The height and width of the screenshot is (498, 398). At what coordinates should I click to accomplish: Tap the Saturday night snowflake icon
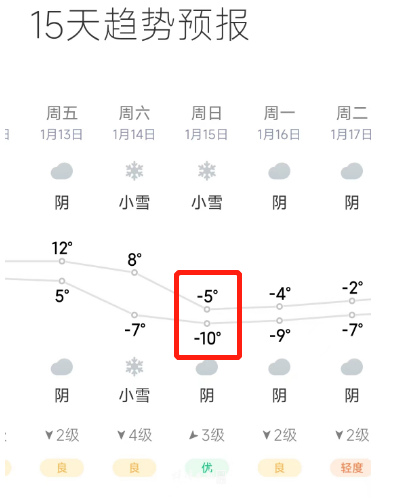[134, 367]
